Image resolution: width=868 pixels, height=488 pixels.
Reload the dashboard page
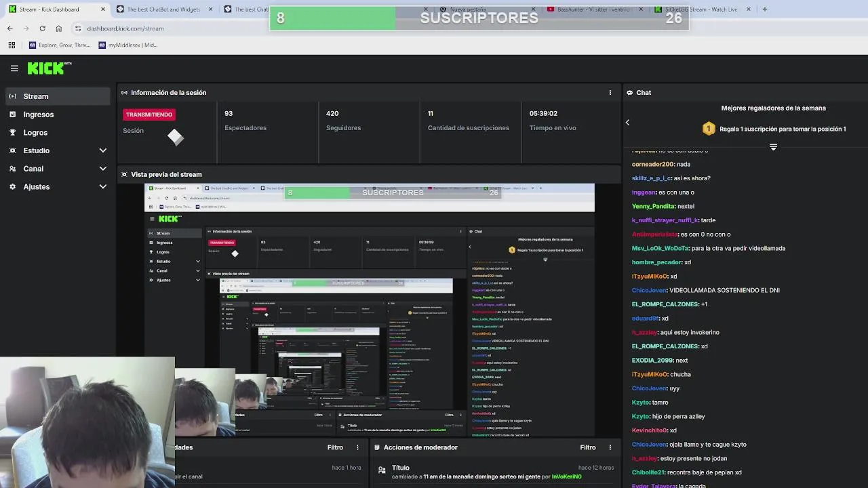[42, 28]
